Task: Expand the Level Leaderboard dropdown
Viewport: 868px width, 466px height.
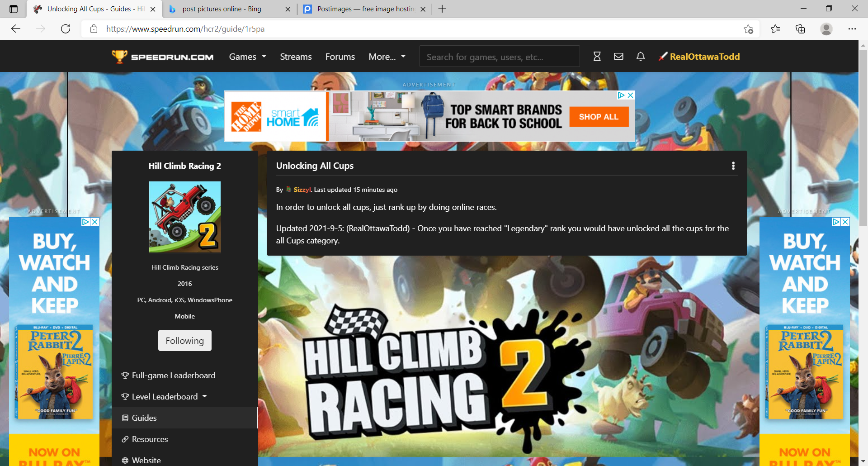Action: pos(165,397)
